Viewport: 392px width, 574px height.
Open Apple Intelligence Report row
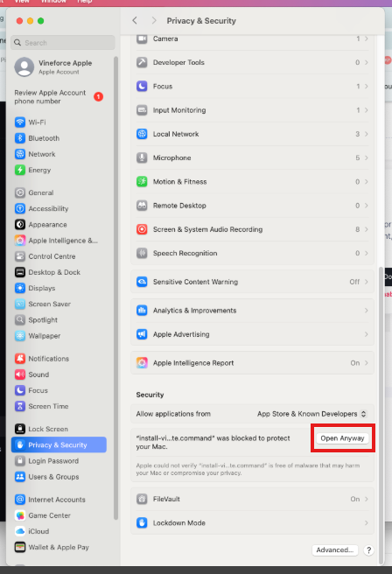pos(252,363)
